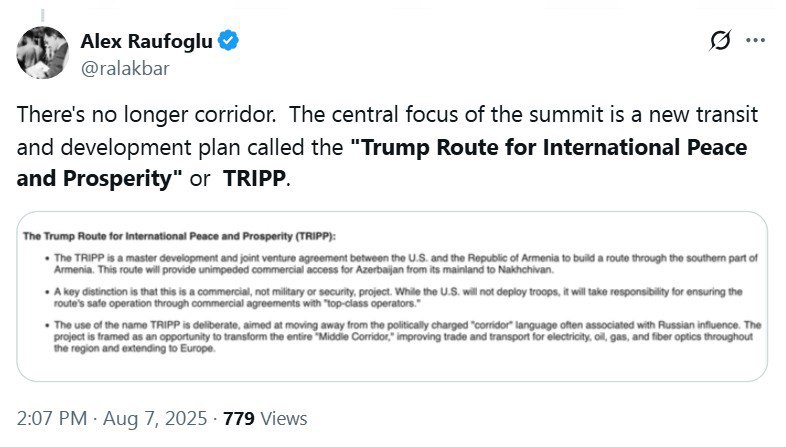Open Alex Raufoglu's profile picture

coord(43,52)
